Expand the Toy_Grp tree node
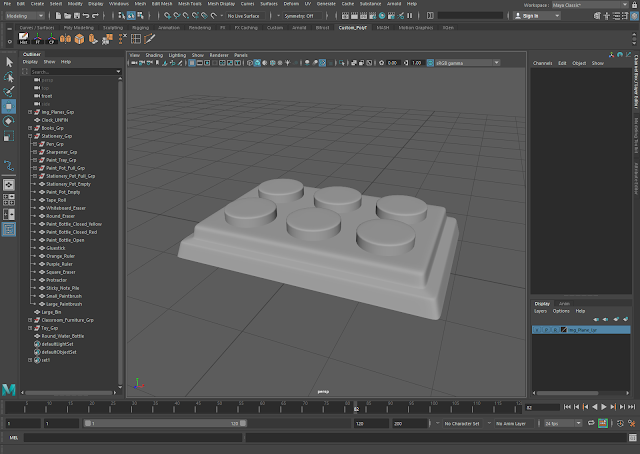This screenshot has height=454, width=640. (x=30, y=328)
